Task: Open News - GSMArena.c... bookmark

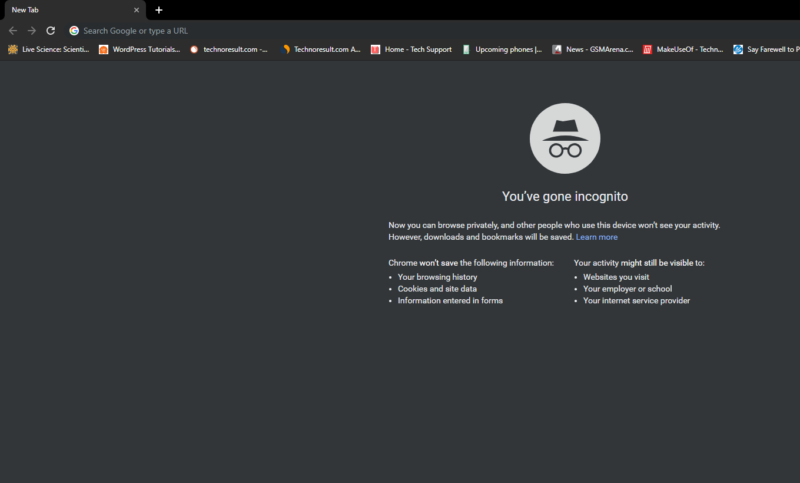Action: click(x=593, y=49)
